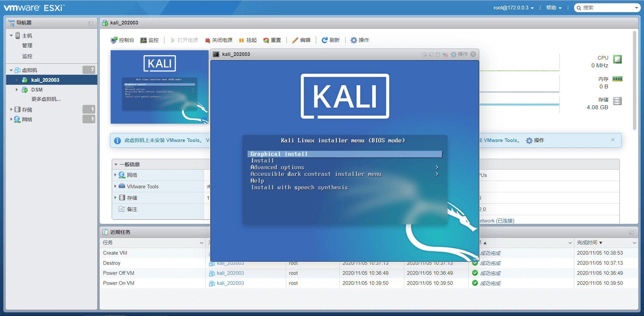Select Advanced options in Kali menu
Screen dimensions: 644x316
click(x=277, y=168)
